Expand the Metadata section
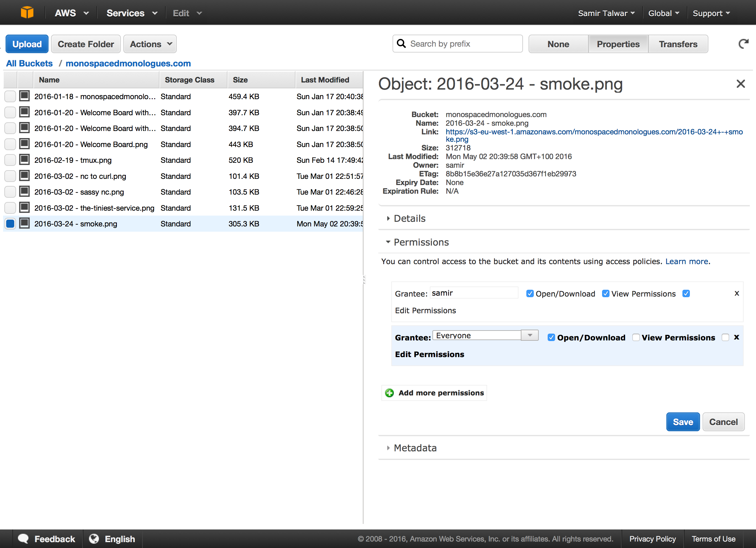Screen dimensions: 756x548 click(415, 448)
